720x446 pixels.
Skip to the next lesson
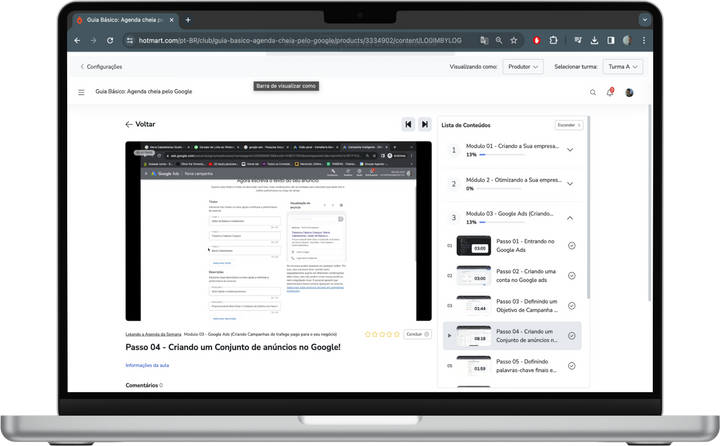point(425,124)
